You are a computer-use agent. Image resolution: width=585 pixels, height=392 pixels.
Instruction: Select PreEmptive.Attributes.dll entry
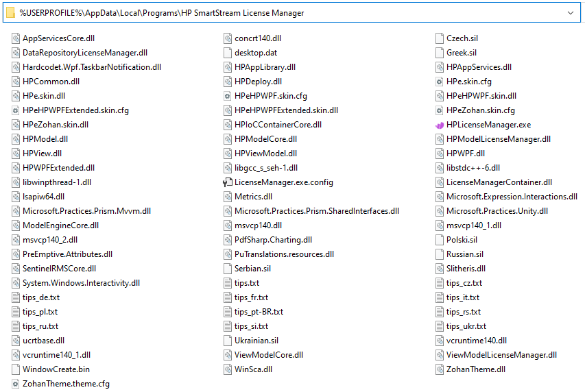coord(67,254)
